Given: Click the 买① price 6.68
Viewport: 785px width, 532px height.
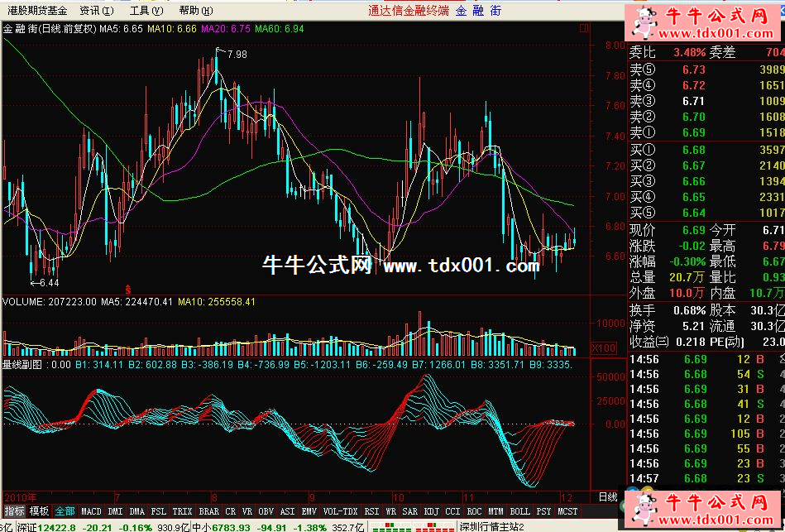Looking at the screenshot, I should [694, 150].
